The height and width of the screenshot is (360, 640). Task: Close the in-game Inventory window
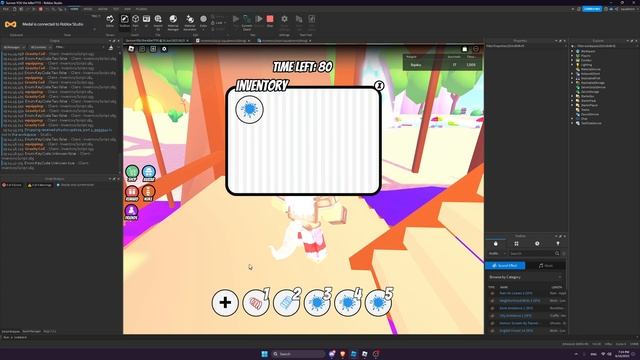tap(379, 86)
